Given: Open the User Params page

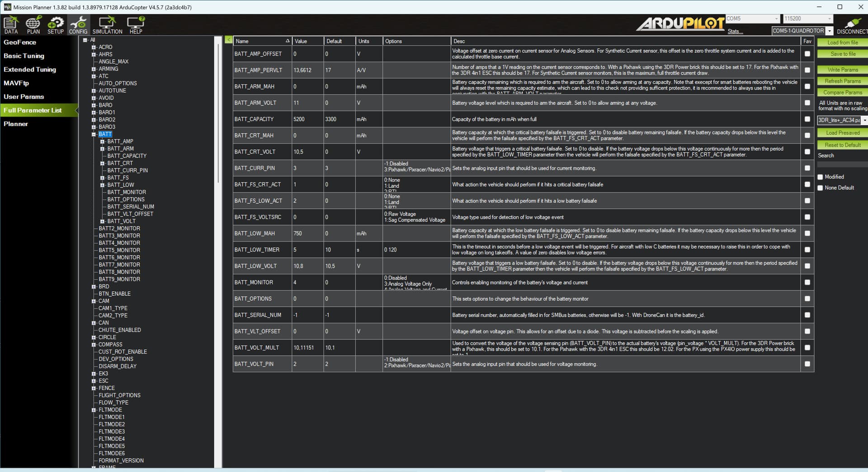Looking at the screenshot, I should pyautogui.click(x=24, y=97).
